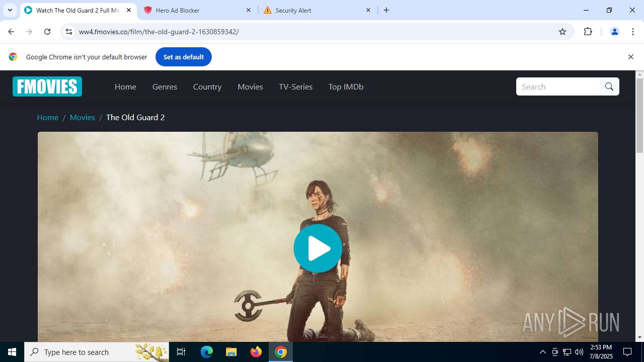Select the Watch The Old Guard 2 tab
The height and width of the screenshot is (362, 644).
(77, 10)
